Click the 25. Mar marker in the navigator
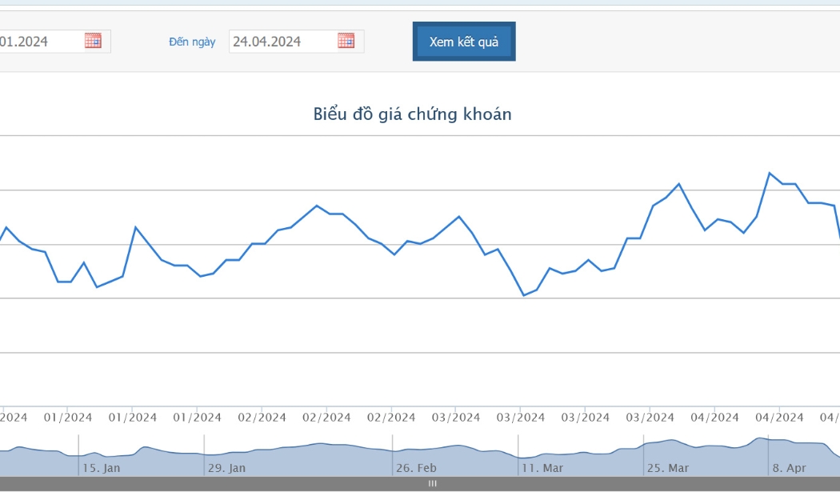This screenshot has width=840, height=504. coord(668,468)
